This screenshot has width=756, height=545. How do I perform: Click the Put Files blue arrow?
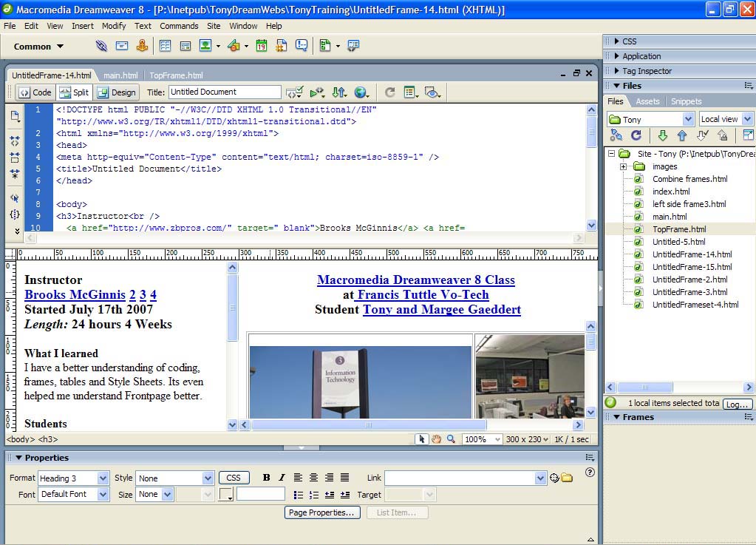click(682, 135)
